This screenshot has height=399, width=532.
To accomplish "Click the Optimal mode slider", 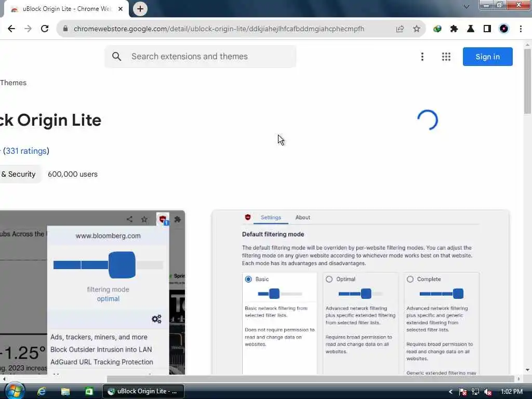I will click(361, 294).
